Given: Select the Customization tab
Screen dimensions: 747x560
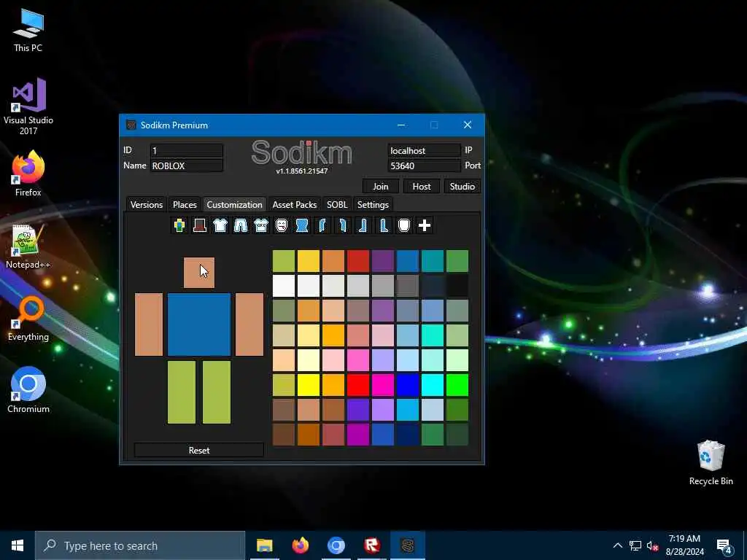Looking at the screenshot, I should tap(234, 205).
